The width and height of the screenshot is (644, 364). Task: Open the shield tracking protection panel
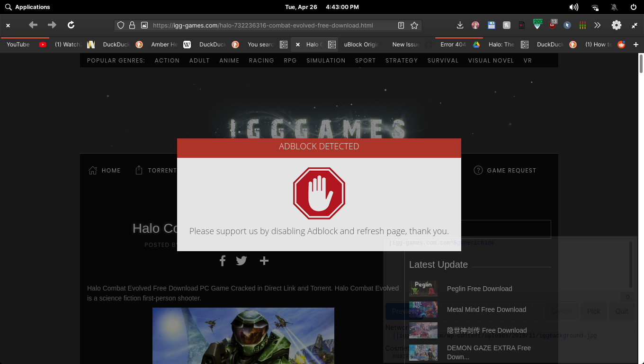click(121, 25)
